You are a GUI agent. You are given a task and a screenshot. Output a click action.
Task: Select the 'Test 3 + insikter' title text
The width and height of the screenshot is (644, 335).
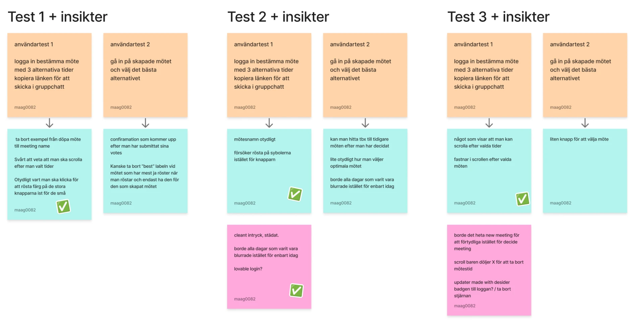click(x=498, y=17)
